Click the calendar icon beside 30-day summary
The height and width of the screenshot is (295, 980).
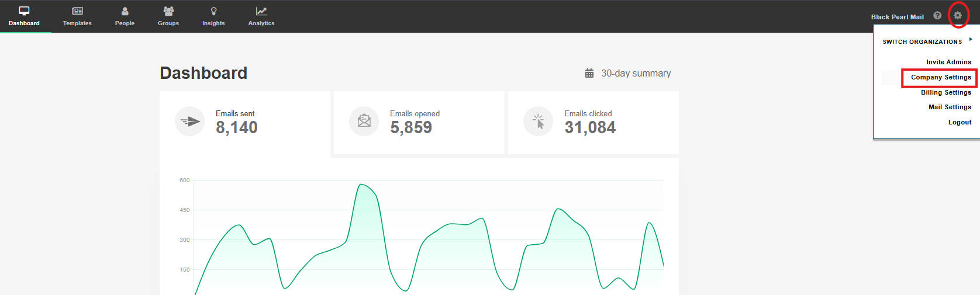coord(589,74)
